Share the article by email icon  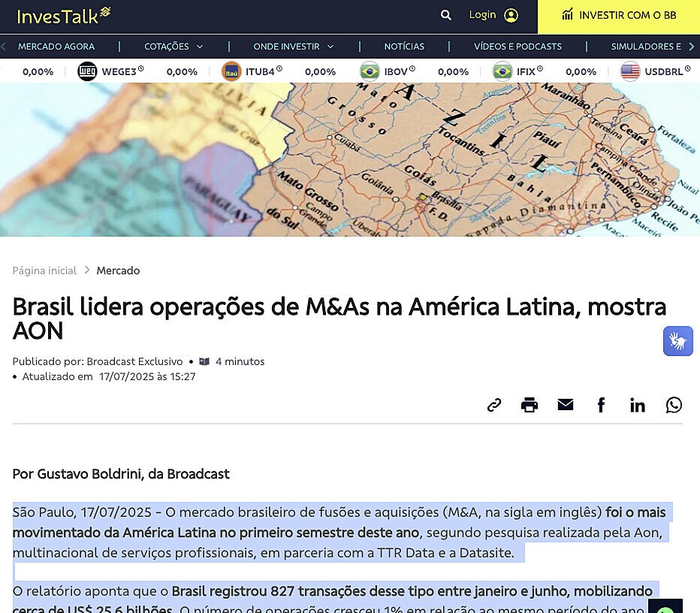tap(566, 404)
